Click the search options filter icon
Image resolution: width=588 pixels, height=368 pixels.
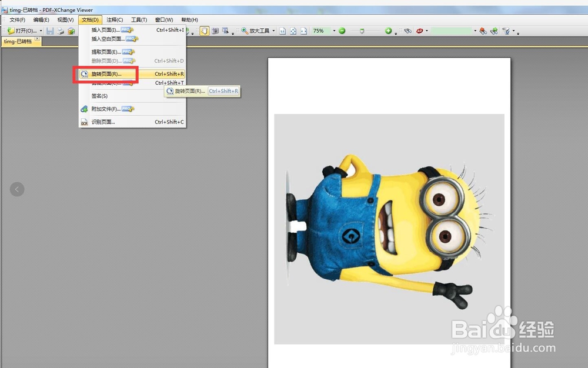506,31
